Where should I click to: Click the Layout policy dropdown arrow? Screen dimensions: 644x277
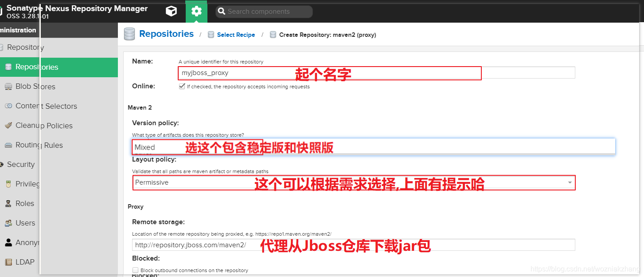click(x=570, y=182)
